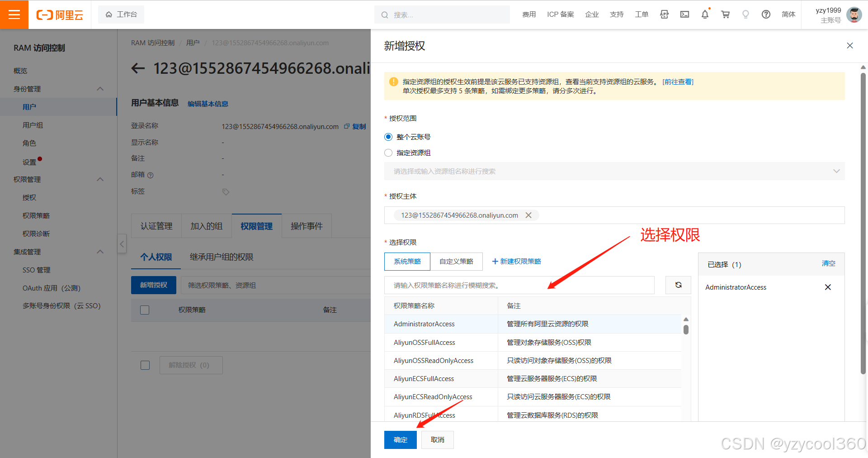The height and width of the screenshot is (458, 868).
Task: Click the policy list scroll-up arrow
Action: (x=686, y=320)
